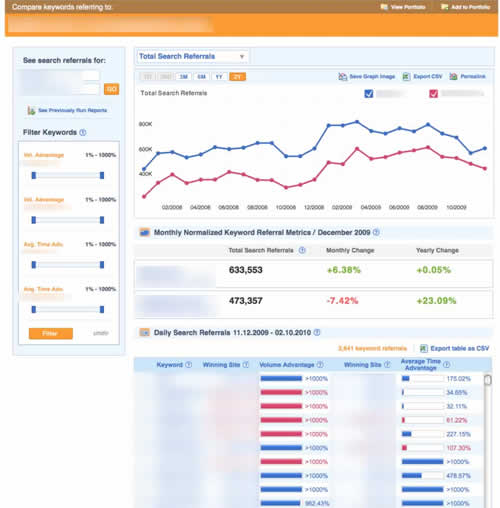The image size is (500, 508).
Task: Click the orange GO button
Action: pos(112,89)
